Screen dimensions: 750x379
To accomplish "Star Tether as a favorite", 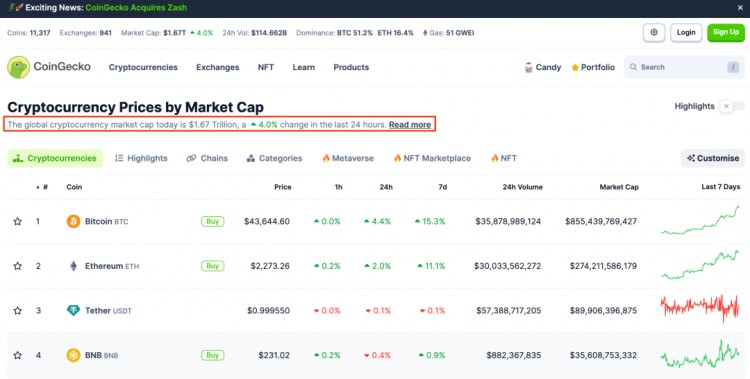I will coord(18,311).
